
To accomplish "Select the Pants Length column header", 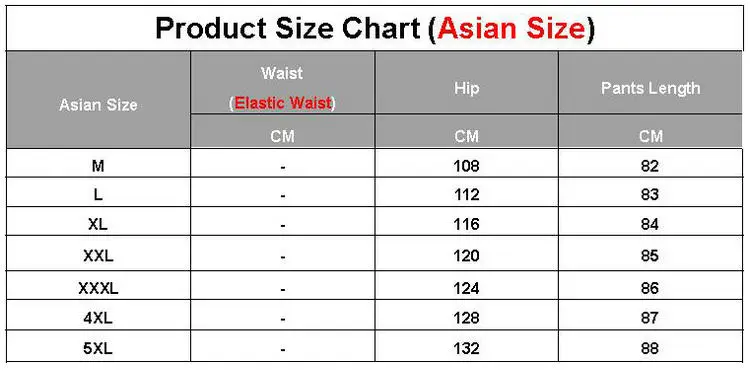I will click(x=651, y=88).
